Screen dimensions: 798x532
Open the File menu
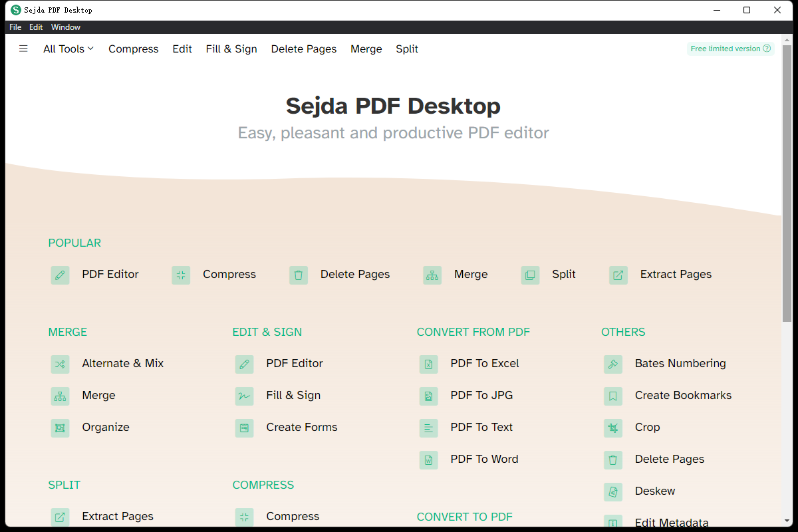15,27
